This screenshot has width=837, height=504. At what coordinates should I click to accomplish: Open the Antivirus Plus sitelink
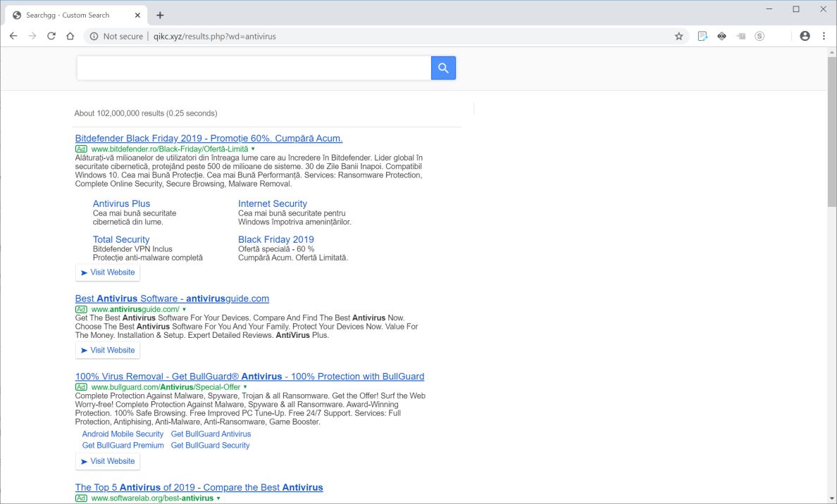pyautogui.click(x=121, y=203)
